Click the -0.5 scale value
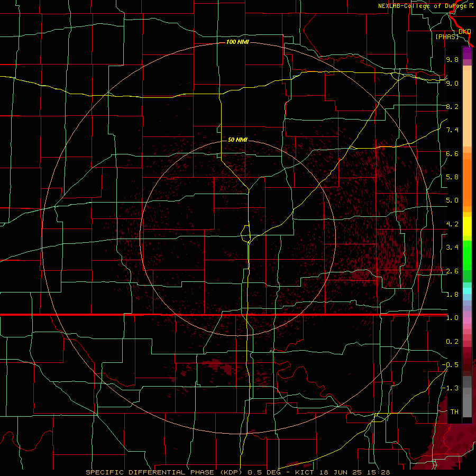The height and width of the screenshot is (476, 476). tap(450, 365)
